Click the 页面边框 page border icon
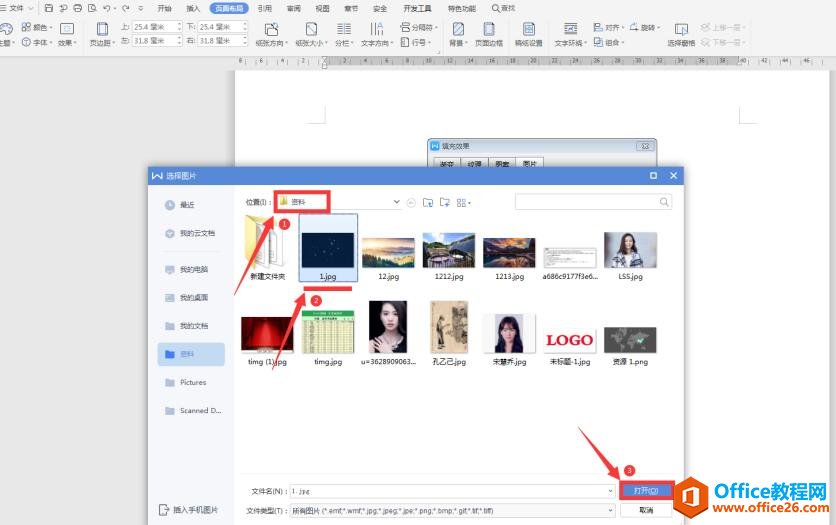Image resolution: width=836 pixels, height=525 pixels. point(488,33)
